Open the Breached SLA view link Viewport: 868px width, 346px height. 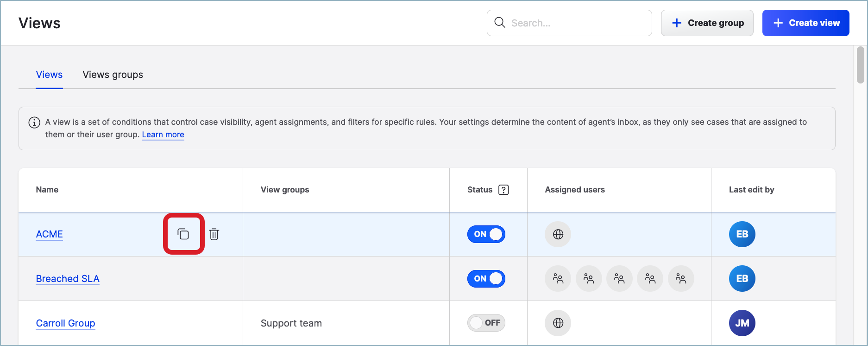pos(68,279)
